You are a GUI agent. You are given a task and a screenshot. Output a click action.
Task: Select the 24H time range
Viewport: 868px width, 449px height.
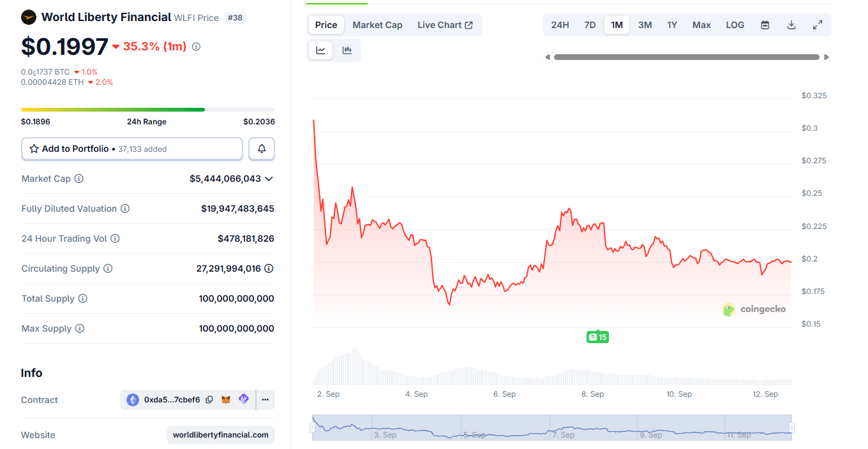pos(560,25)
